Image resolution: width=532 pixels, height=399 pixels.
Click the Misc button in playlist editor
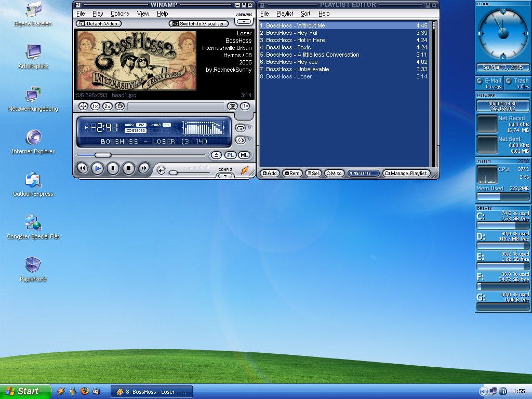coord(334,174)
